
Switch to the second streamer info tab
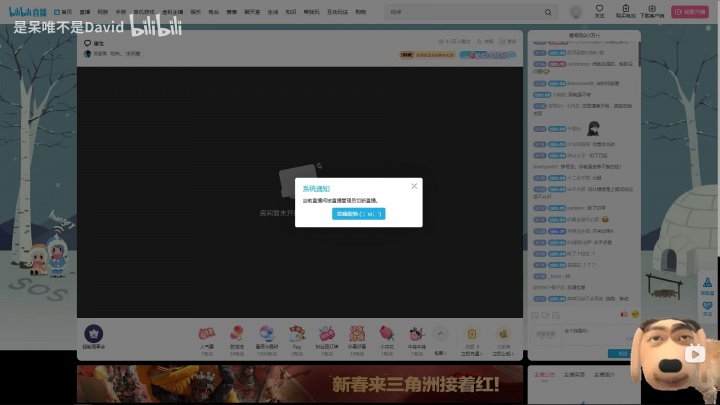tap(575, 375)
